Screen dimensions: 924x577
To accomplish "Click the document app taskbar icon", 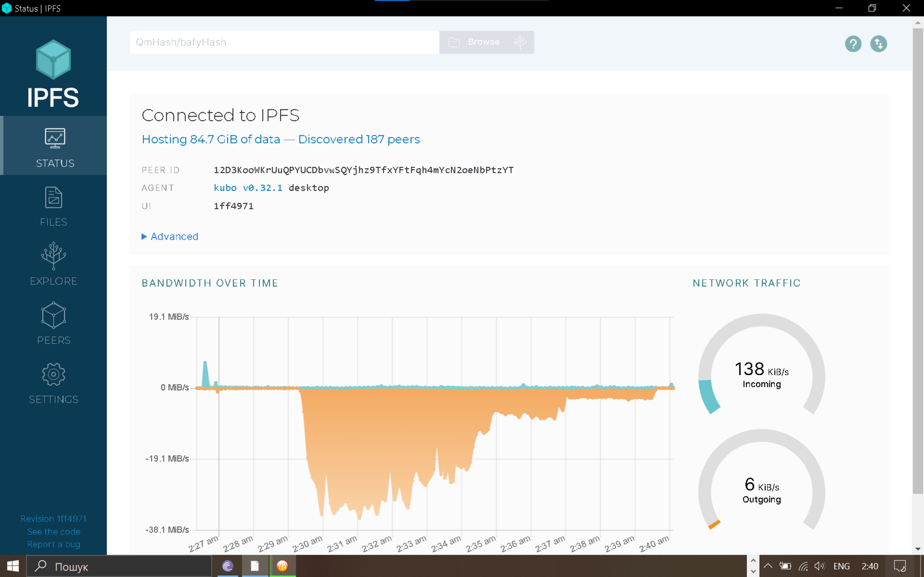I will point(255,566).
